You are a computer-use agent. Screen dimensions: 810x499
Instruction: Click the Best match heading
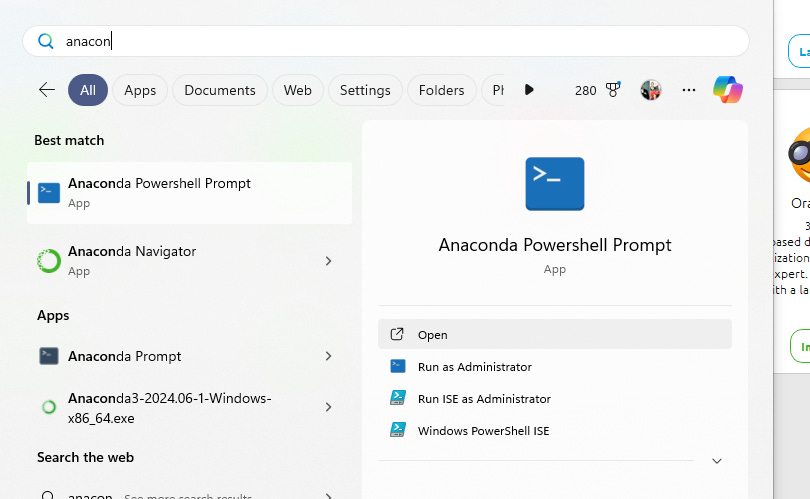(69, 141)
